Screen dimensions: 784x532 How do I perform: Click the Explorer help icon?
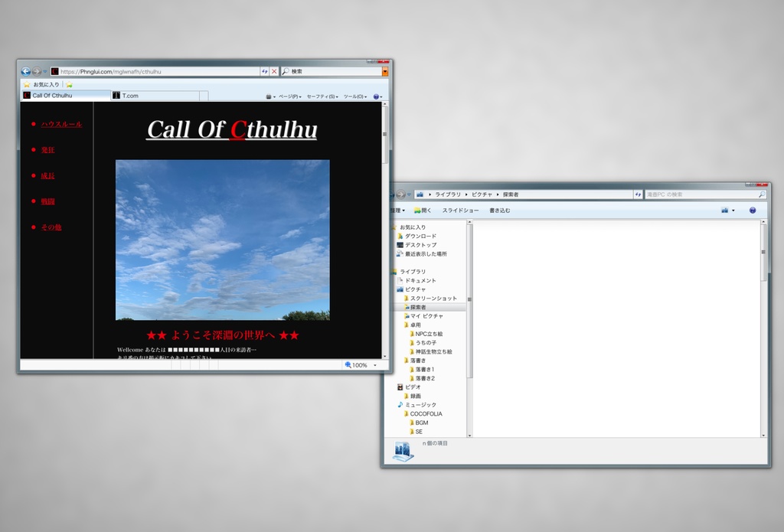pyautogui.click(x=753, y=211)
